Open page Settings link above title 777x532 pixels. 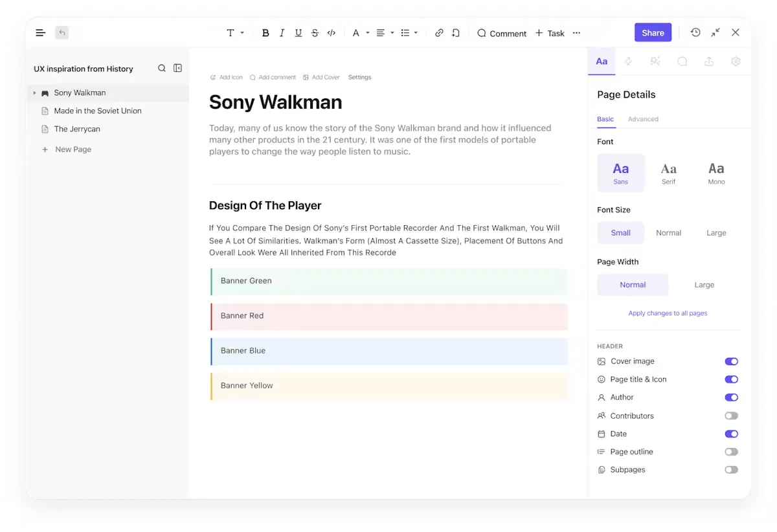(x=360, y=77)
